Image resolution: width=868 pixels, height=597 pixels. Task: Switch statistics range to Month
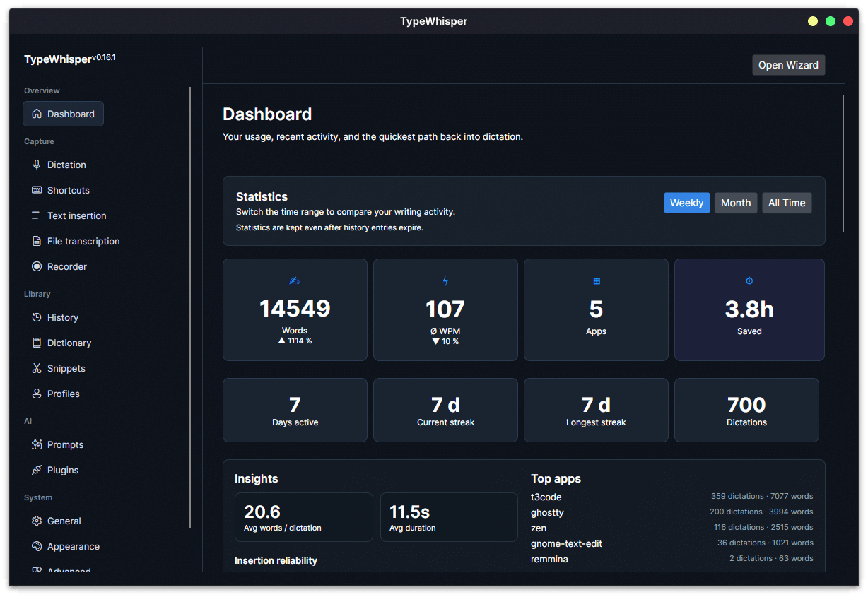pyautogui.click(x=736, y=203)
